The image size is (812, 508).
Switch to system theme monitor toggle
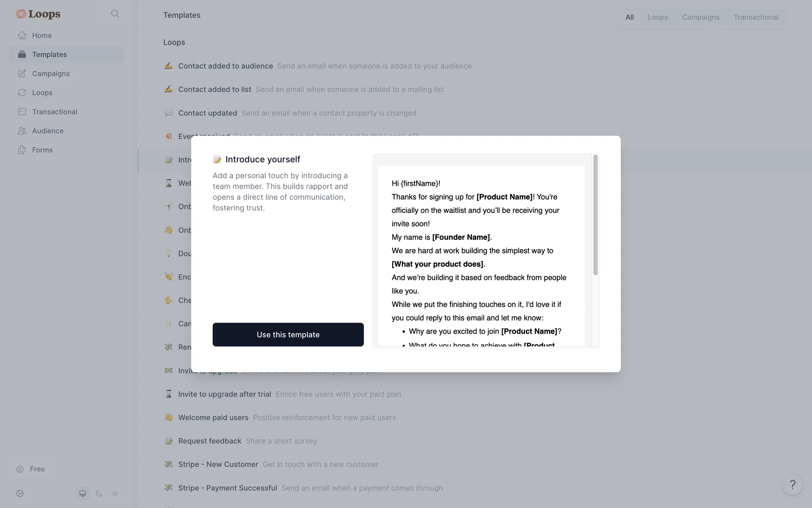pyautogui.click(x=83, y=494)
